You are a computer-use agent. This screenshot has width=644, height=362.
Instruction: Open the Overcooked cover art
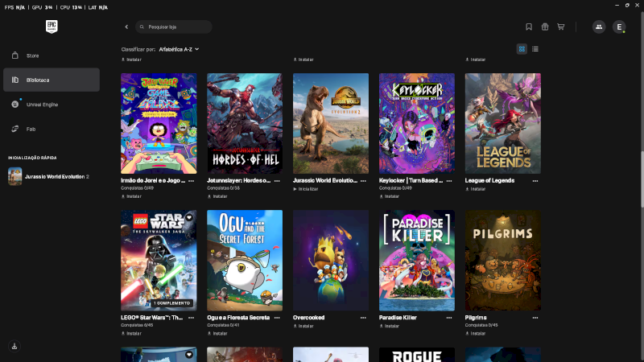point(331,260)
